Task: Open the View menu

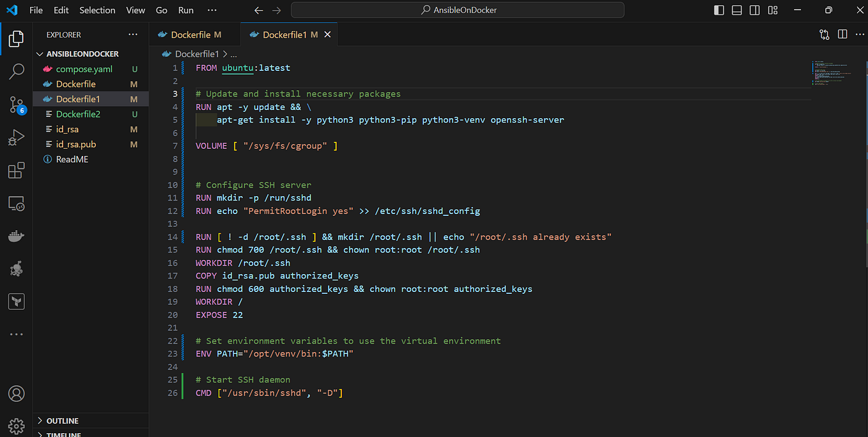Action: (135, 10)
